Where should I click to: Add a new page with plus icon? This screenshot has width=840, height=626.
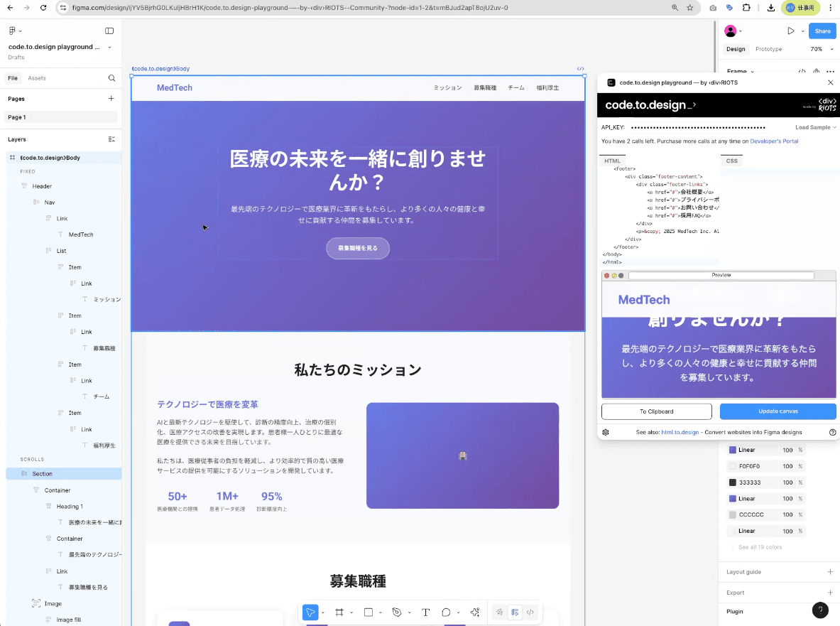(111, 99)
